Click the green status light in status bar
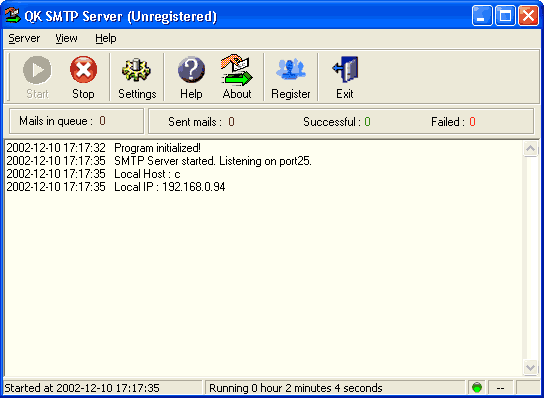This screenshot has height=398, width=544. pos(477,387)
